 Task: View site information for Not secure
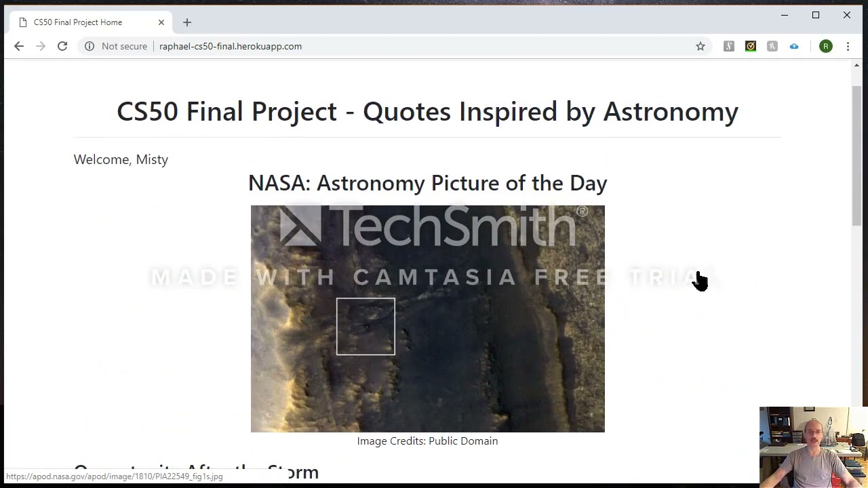click(x=90, y=46)
